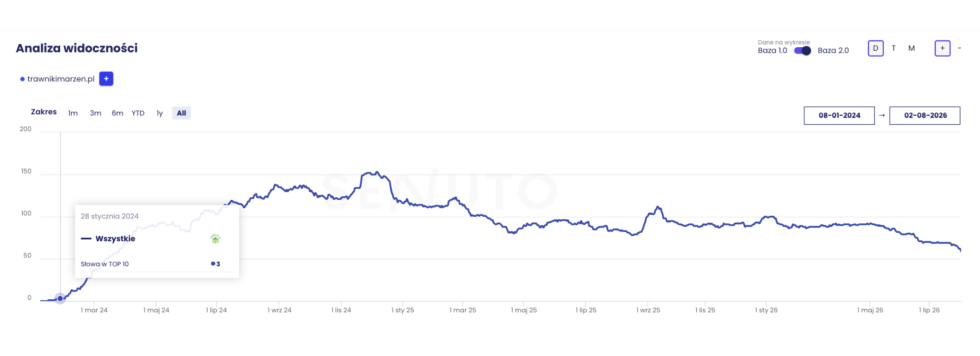This screenshot has width=980, height=356.
Task: Select the Baza 2.0 label
Action: tap(833, 51)
